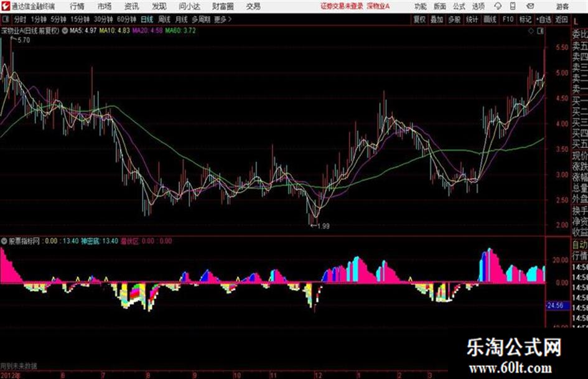The height and width of the screenshot is (379, 588).
Task: Open the 选项 menu
Action: [x=478, y=6]
